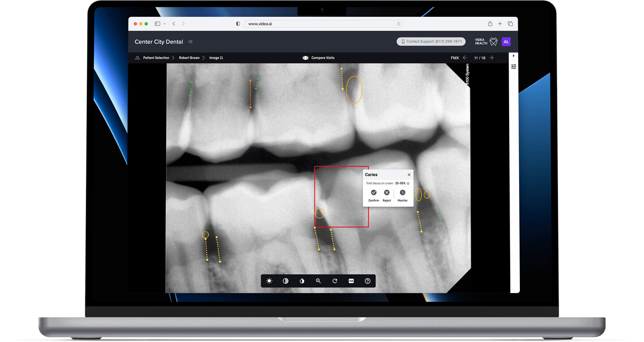Expand the right side panel arrow

513,56
